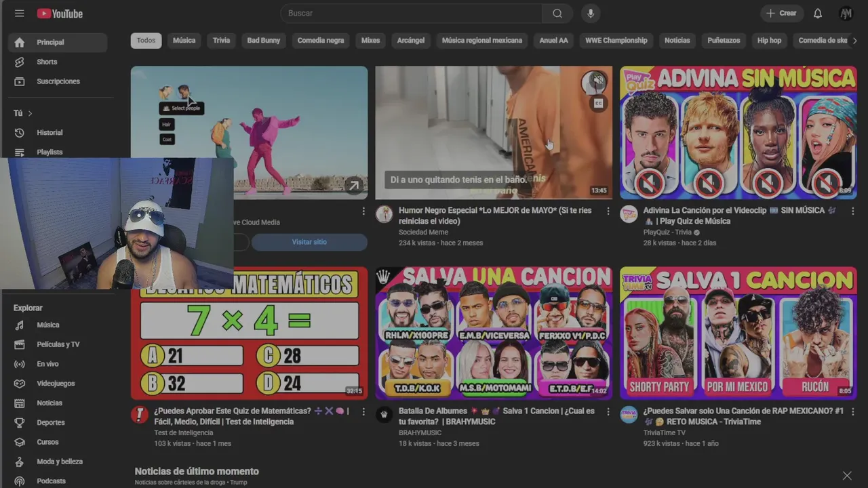Click the YouTube logo
Image resolution: width=868 pixels, height=488 pixels.
tap(60, 14)
